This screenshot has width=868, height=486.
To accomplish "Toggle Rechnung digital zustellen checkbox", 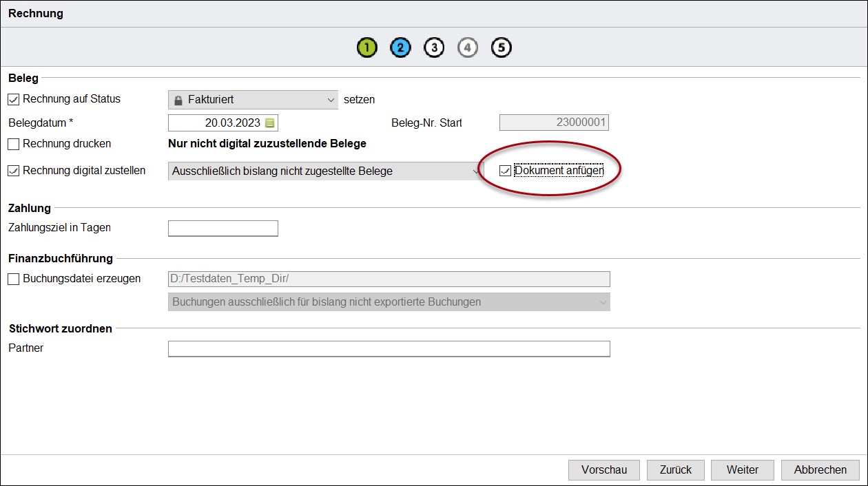I will [14, 171].
